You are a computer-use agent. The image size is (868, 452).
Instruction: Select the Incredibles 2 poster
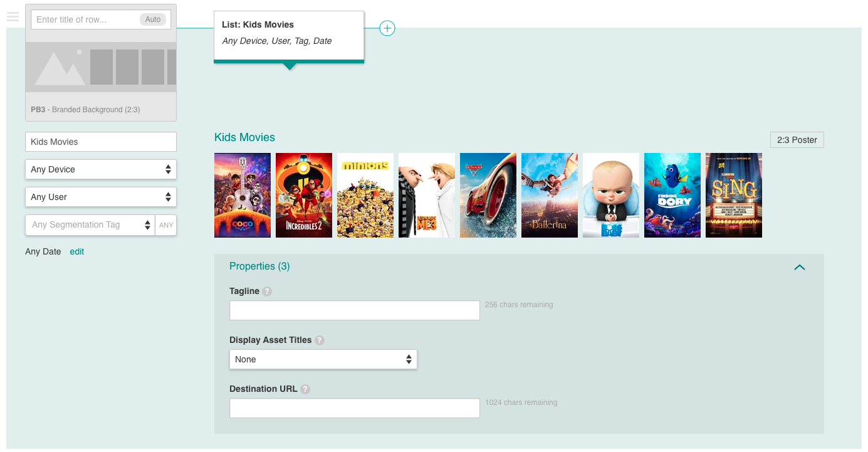(304, 196)
